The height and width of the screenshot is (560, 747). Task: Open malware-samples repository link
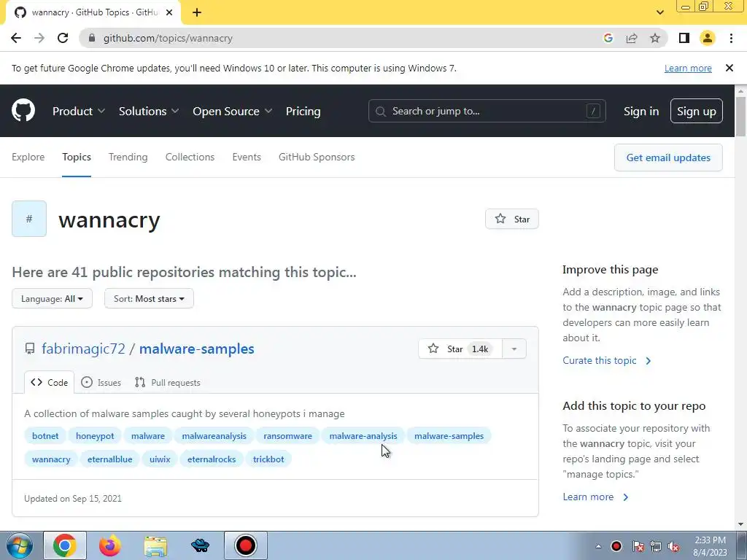(197, 349)
